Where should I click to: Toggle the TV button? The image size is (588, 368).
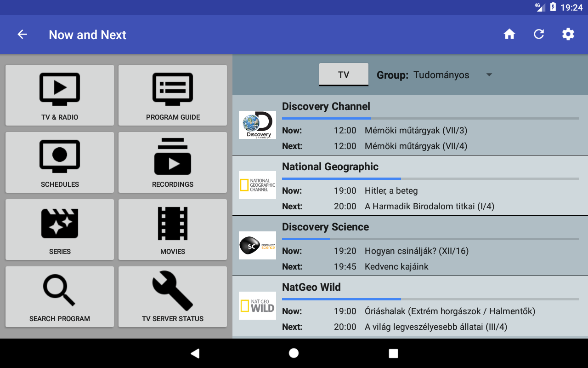tap(344, 75)
